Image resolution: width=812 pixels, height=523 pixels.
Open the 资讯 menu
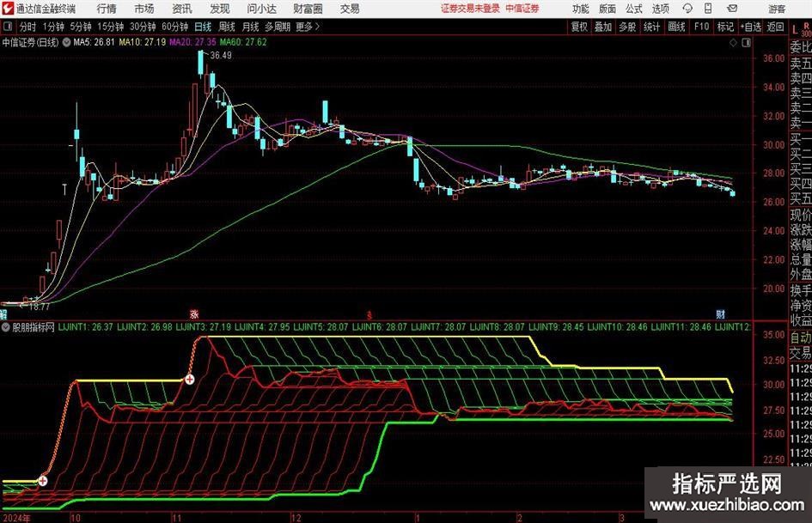pos(182,9)
